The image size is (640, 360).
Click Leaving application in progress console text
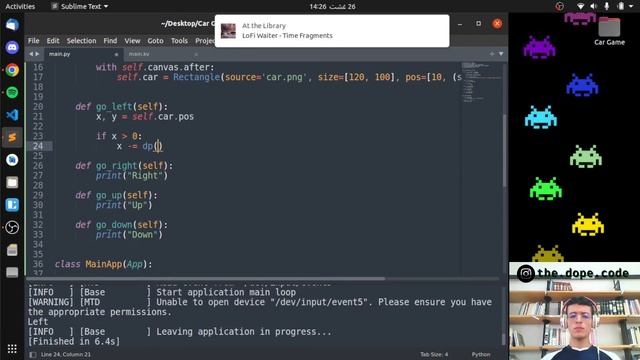click(244, 331)
